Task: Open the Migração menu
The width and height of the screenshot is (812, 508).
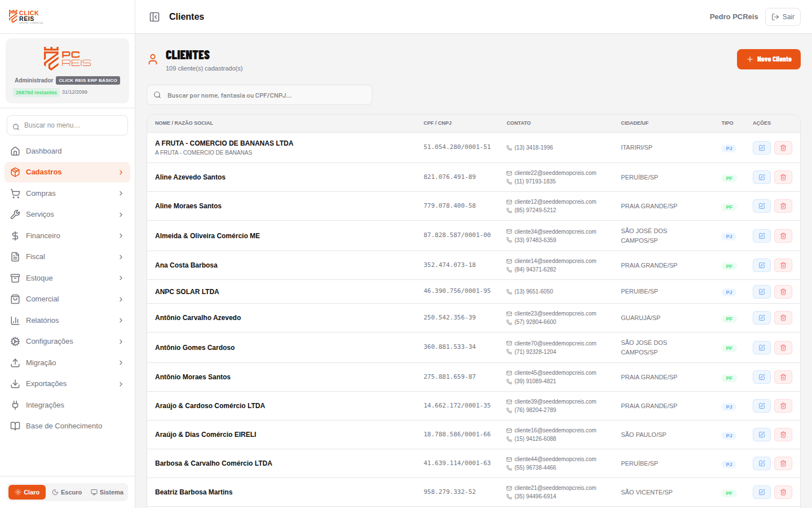Action: (x=67, y=363)
